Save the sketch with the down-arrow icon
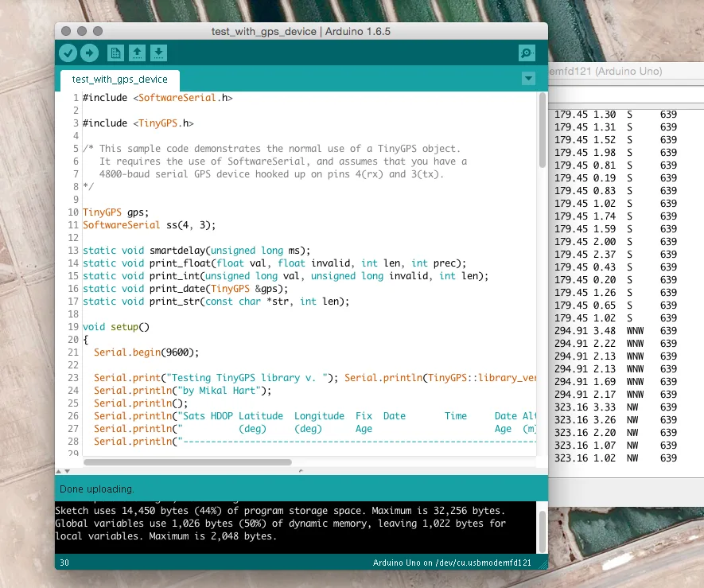Screen dimensions: 704x588 [x=158, y=53]
